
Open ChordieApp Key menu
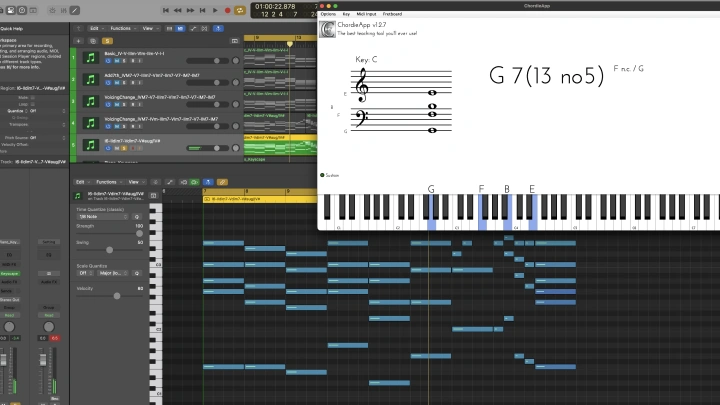[x=346, y=14]
